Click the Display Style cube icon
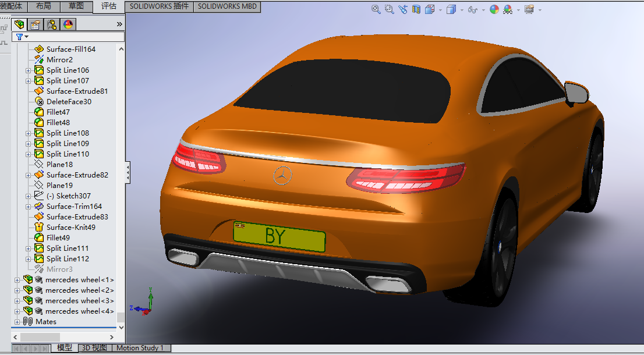Screen dimensions: 644x355 pos(451,9)
